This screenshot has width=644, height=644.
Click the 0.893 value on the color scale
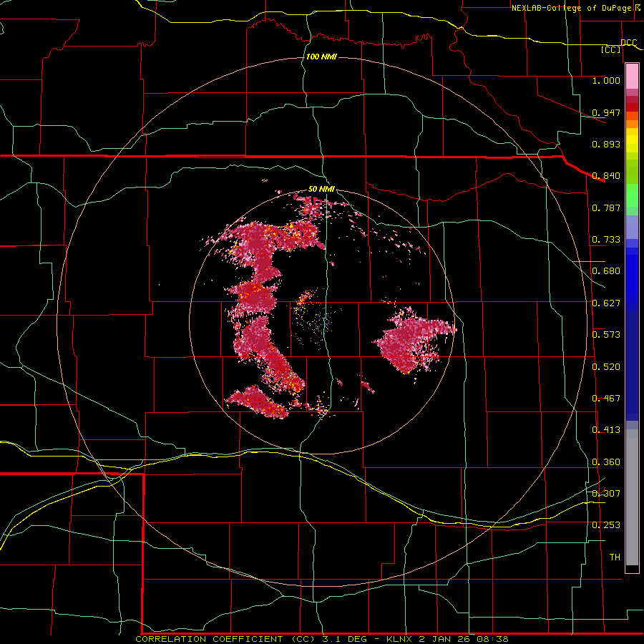click(x=606, y=144)
